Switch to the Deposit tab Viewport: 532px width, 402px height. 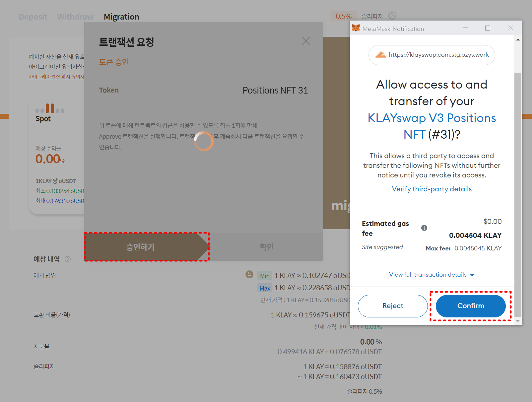pyautogui.click(x=33, y=17)
